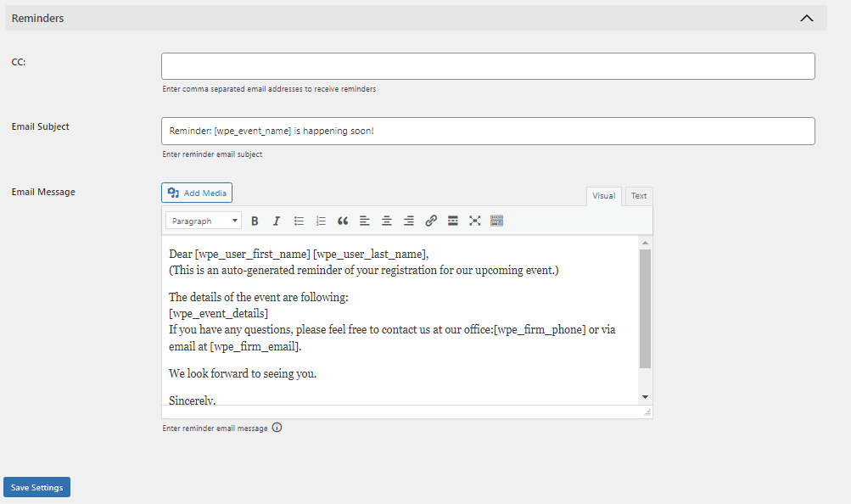Switch to the Visual editor tab
This screenshot has height=504, width=851.
click(603, 196)
